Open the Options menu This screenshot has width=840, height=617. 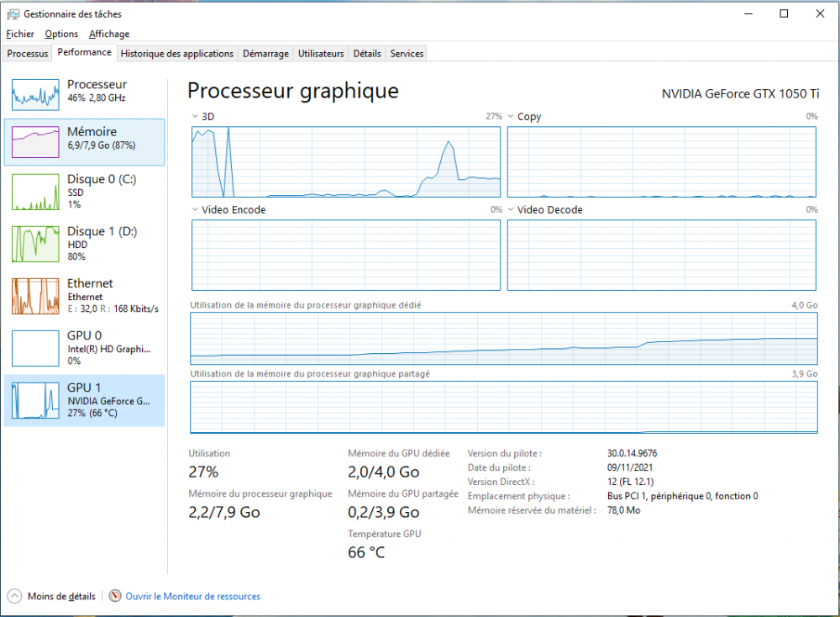(x=61, y=34)
